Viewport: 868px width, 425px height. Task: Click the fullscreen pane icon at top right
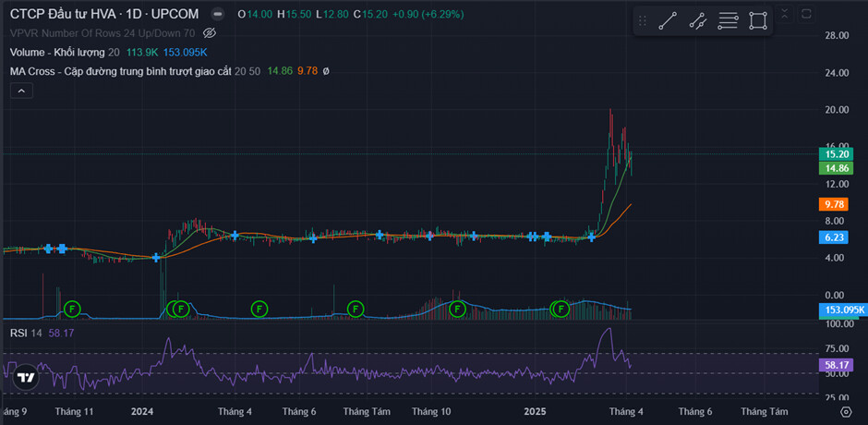point(806,14)
